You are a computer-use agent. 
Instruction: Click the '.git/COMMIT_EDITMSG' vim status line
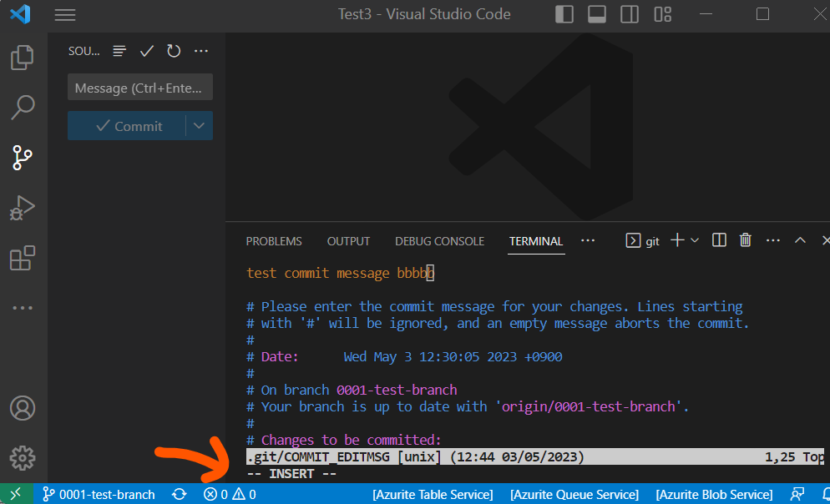tap(535, 457)
